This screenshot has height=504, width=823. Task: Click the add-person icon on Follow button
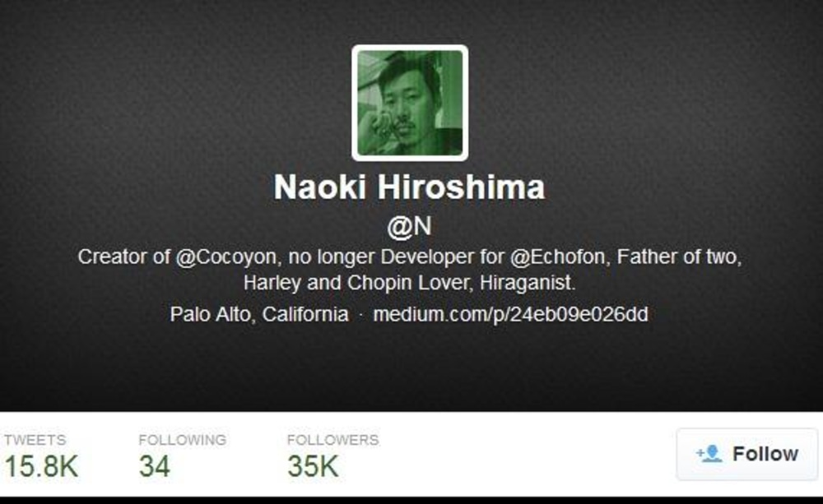[x=709, y=454]
